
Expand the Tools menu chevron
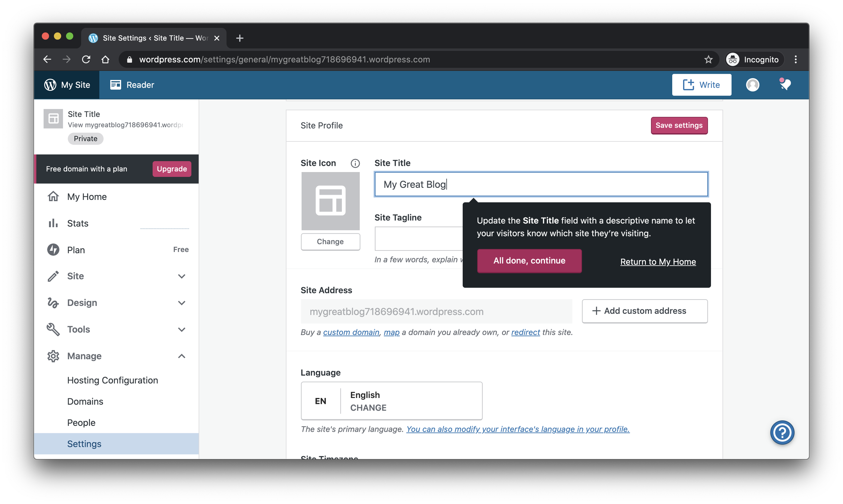[x=182, y=329]
